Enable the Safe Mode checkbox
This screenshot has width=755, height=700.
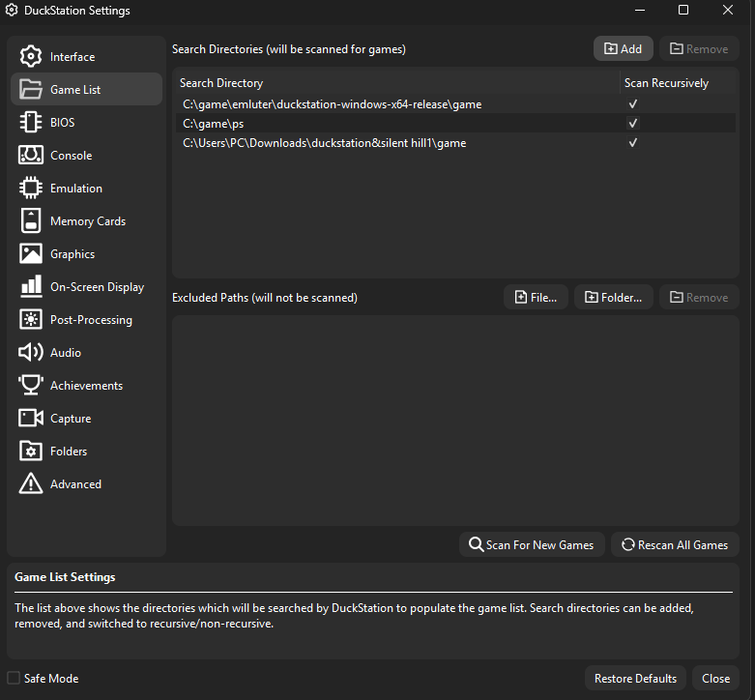[x=14, y=678]
